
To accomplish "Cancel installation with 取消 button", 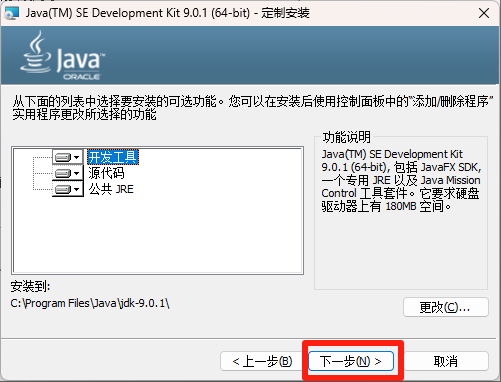I will pyautogui.click(x=446, y=361).
